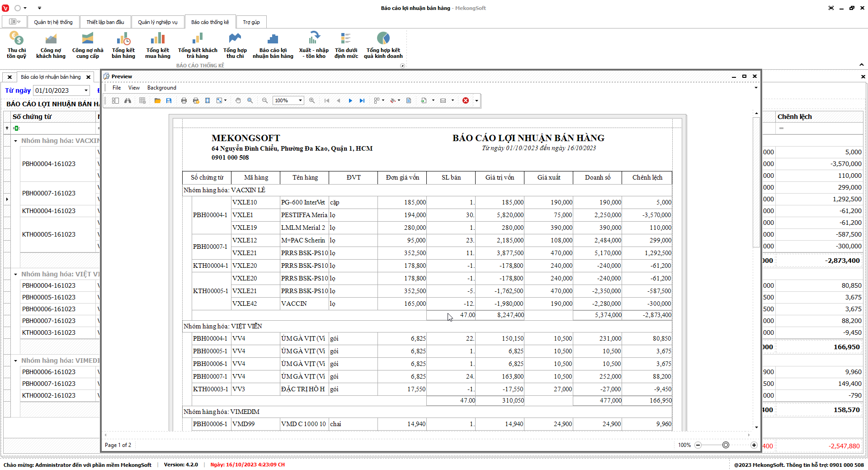Image resolution: width=868 pixels, height=470 pixels.
Task: Open the Background menu in Preview
Action: coord(161,88)
